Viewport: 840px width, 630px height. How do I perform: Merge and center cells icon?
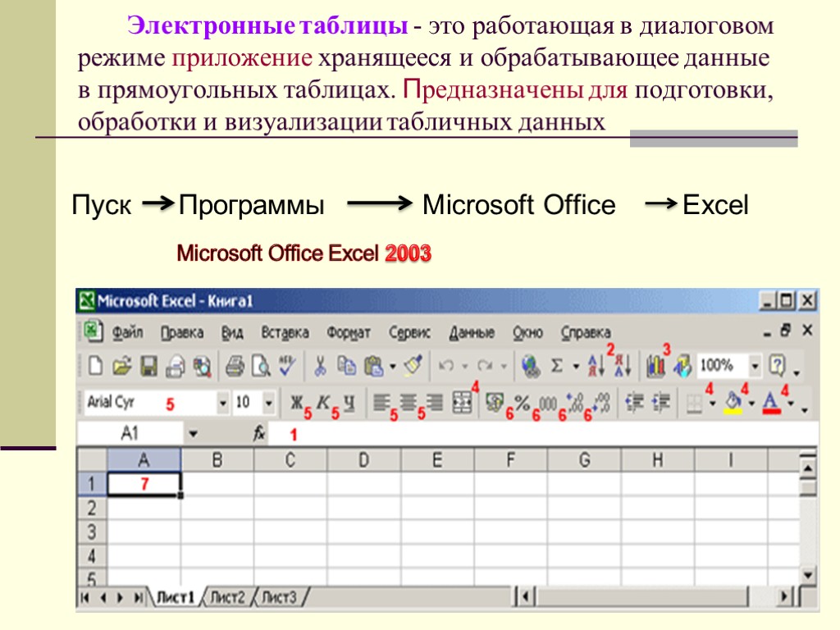click(x=462, y=403)
